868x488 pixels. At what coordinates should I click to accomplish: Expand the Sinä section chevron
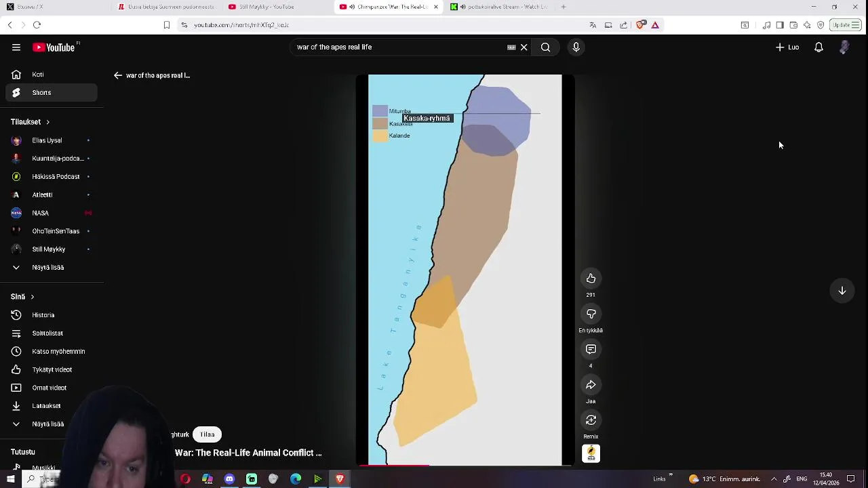pyautogui.click(x=32, y=297)
